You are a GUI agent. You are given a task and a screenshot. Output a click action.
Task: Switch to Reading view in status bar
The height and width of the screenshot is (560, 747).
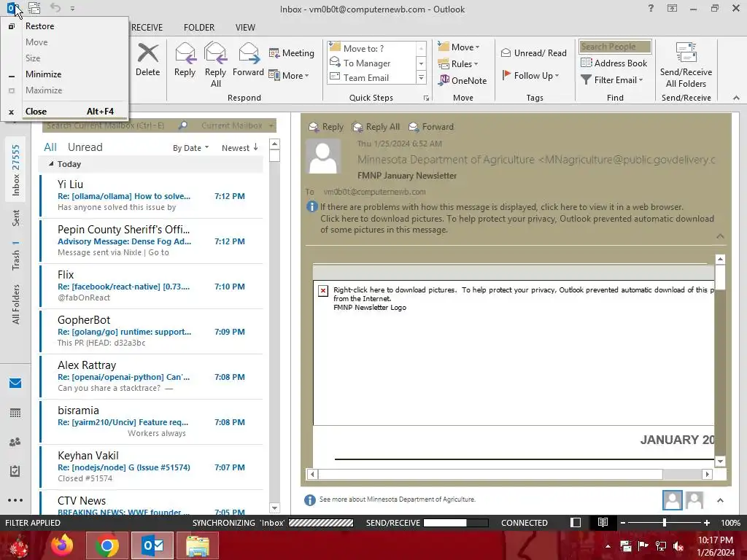tap(603, 522)
